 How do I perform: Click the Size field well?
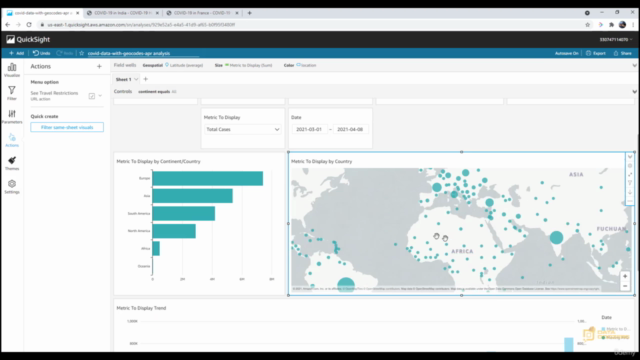(x=244, y=65)
